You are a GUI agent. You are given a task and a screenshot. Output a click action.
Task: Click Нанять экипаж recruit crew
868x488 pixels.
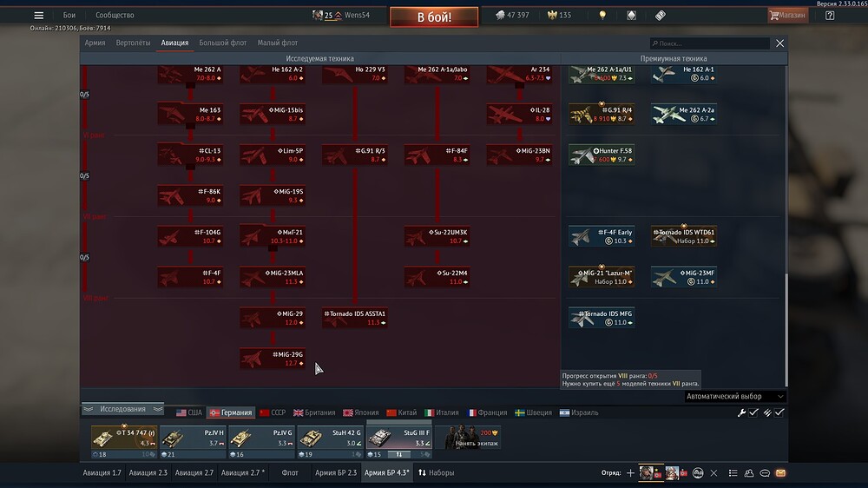coord(469,439)
